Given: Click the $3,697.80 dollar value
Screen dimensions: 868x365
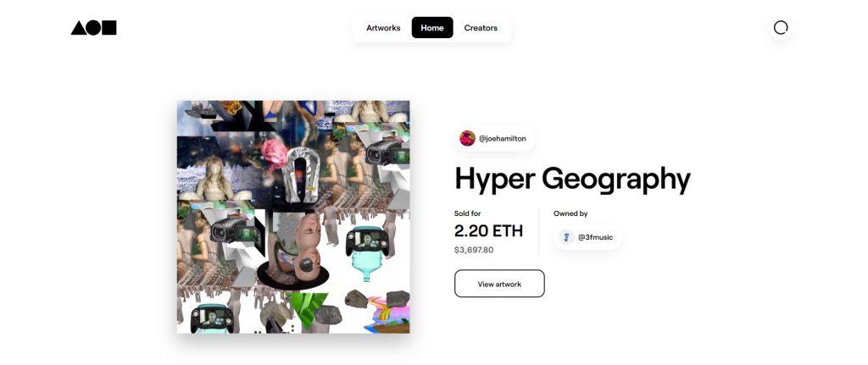Looking at the screenshot, I should (x=474, y=250).
